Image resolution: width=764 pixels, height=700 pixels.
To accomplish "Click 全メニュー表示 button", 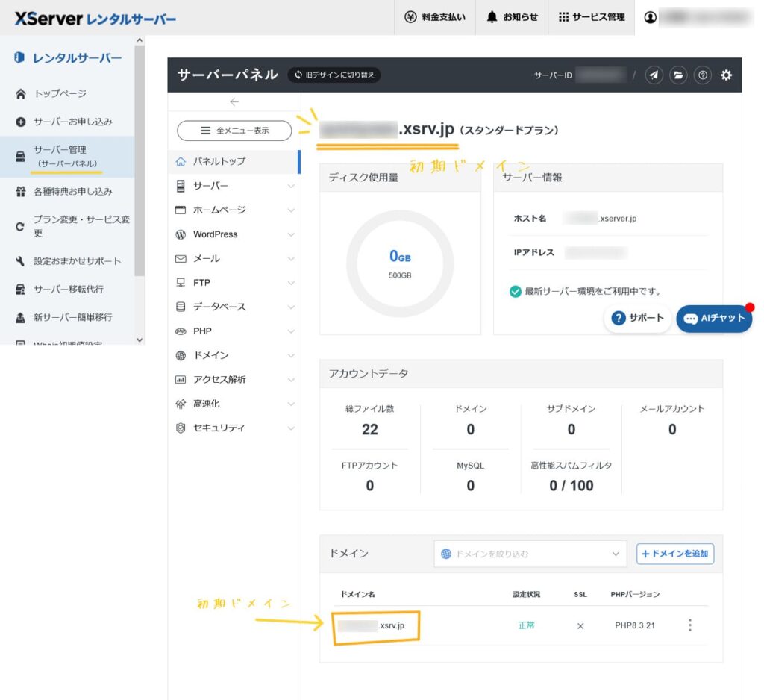I will pos(234,131).
